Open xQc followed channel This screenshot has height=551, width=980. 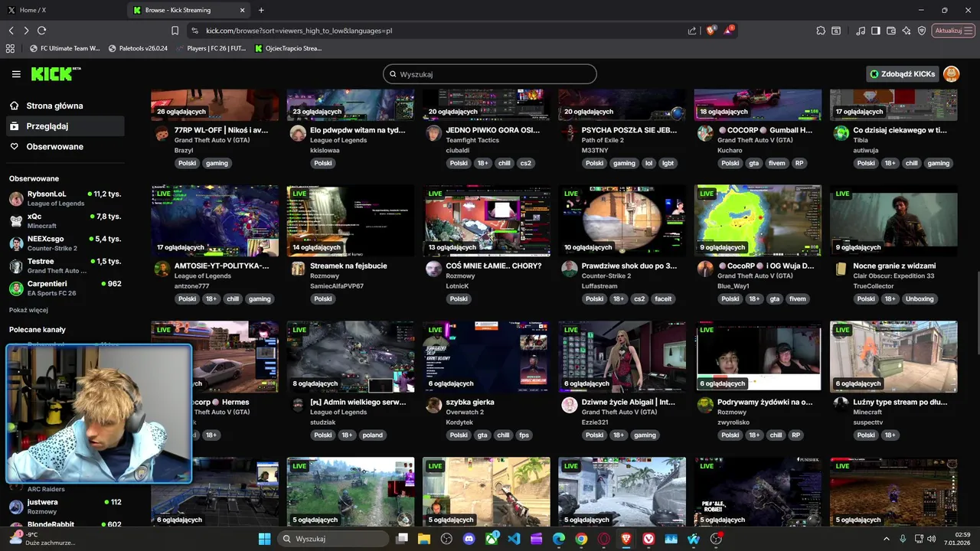[65, 220]
